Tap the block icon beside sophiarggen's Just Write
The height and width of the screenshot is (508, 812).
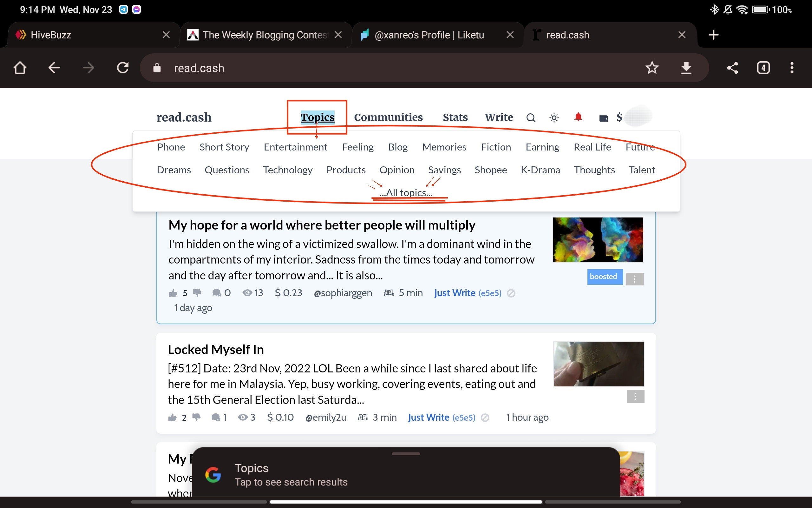[x=511, y=293]
